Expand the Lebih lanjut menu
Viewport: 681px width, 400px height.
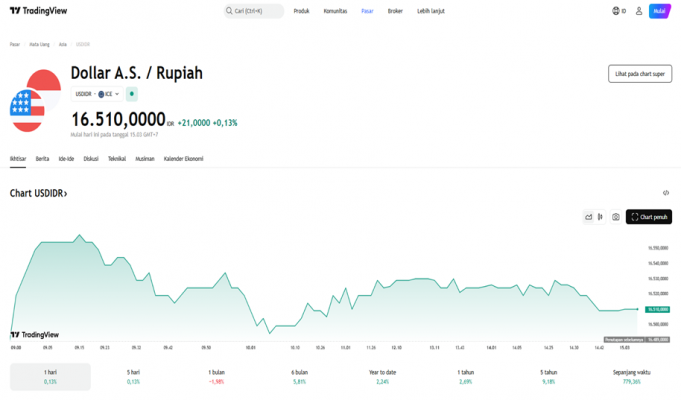[x=431, y=11]
